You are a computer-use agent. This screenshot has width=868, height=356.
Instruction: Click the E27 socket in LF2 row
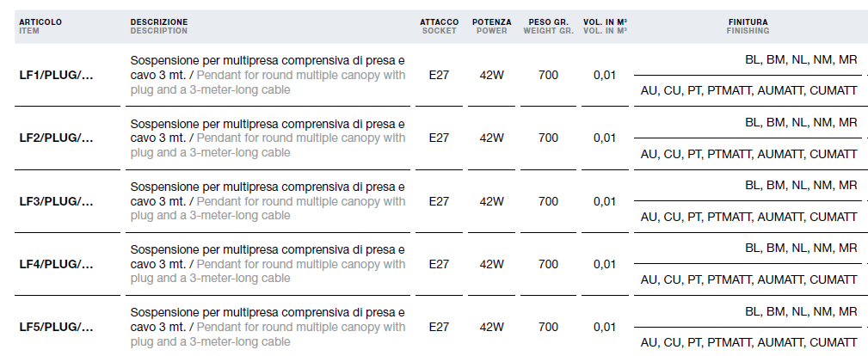click(x=439, y=138)
